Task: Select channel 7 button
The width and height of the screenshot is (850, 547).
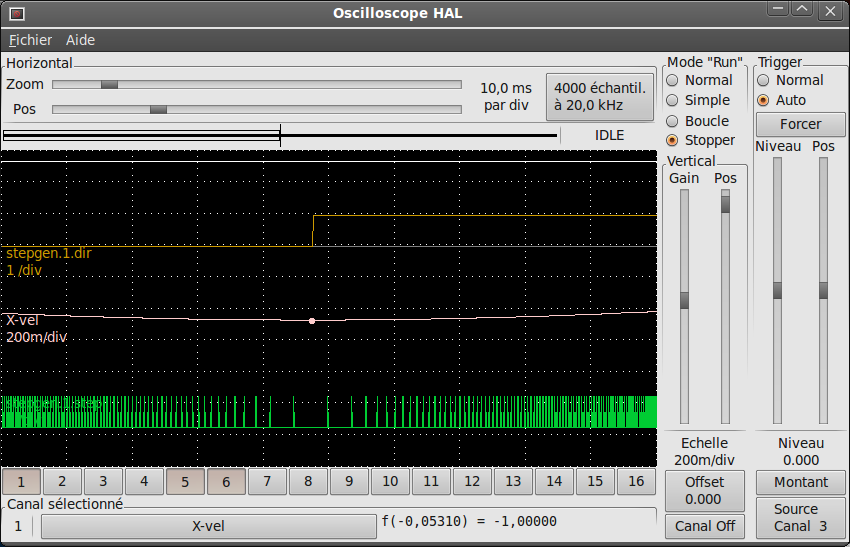Action: coord(267,481)
